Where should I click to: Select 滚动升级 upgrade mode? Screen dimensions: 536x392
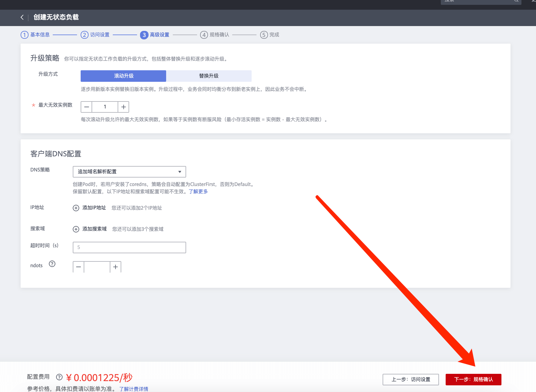123,76
